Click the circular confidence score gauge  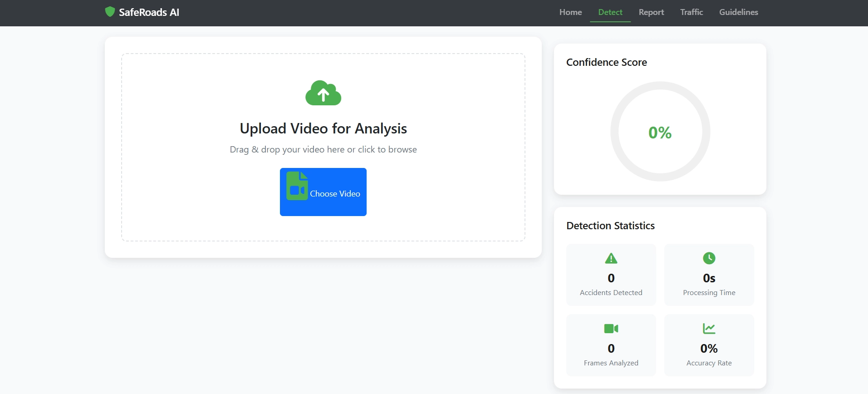point(660,86)
